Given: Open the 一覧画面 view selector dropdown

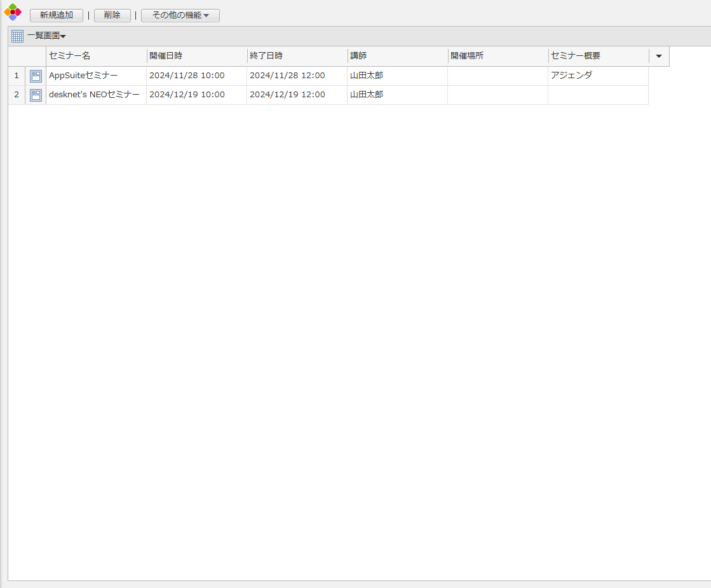Looking at the screenshot, I should tap(46, 36).
